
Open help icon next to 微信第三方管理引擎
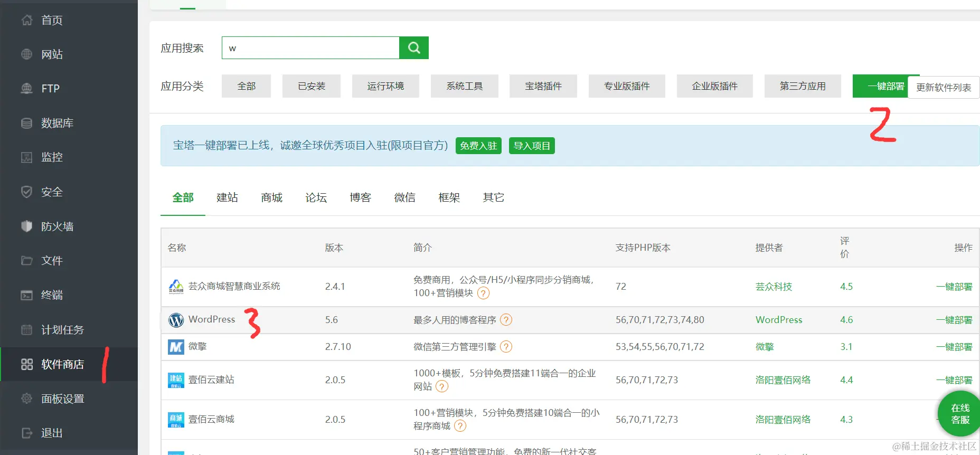(x=506, y=347)
